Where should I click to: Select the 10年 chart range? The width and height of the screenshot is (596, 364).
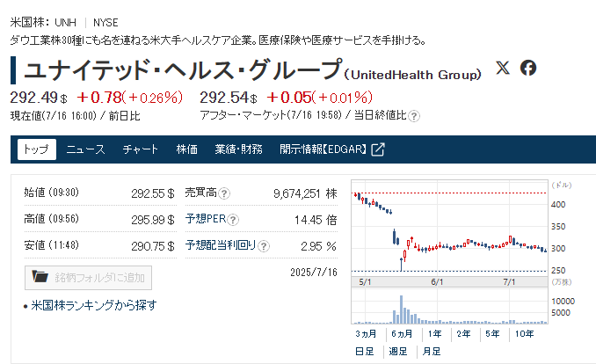(524, 334)
